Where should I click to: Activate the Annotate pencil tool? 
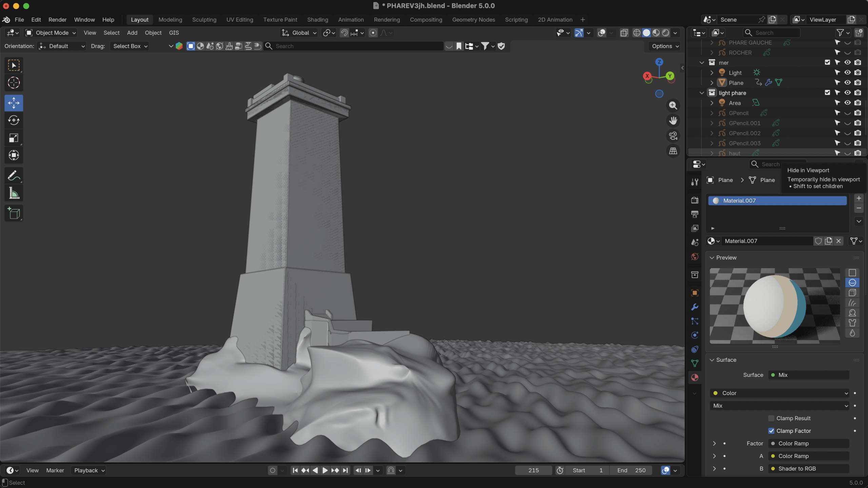coord(14,176)
